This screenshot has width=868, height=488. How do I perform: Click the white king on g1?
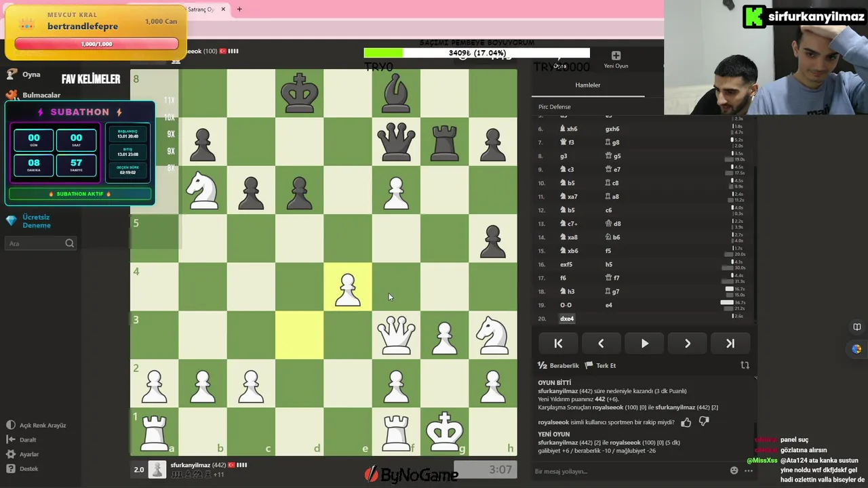tap(444, 432)
